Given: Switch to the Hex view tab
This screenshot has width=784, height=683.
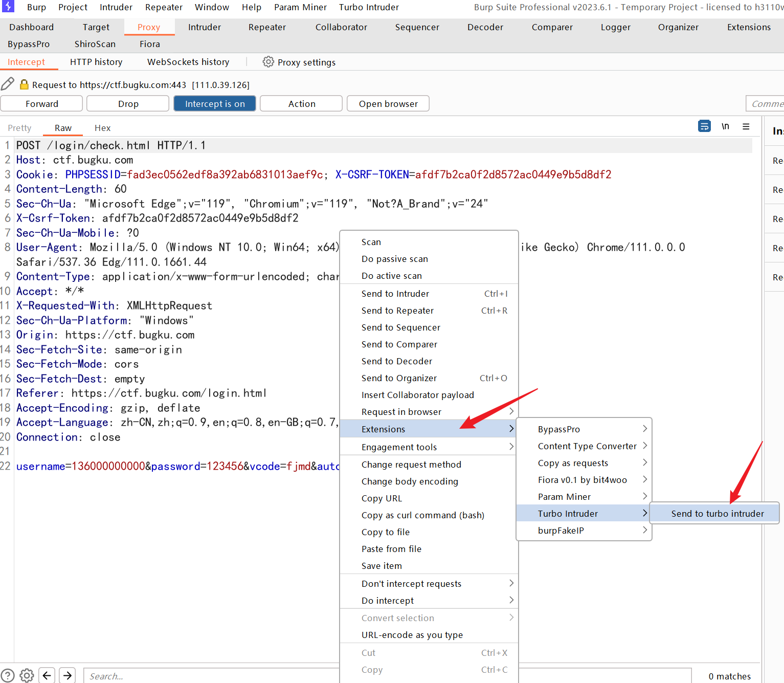Looking at the screenshot, I should (102, 128).
